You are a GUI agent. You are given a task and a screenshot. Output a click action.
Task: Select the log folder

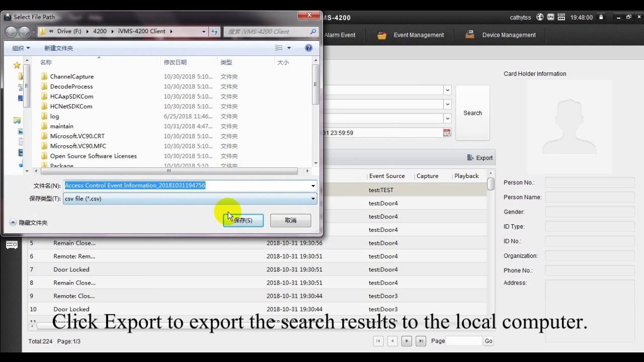click(54, 116)
